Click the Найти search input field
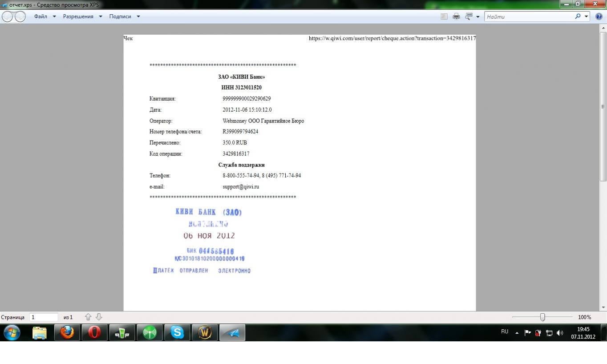The image size is (607, 364). click(527, 16)
